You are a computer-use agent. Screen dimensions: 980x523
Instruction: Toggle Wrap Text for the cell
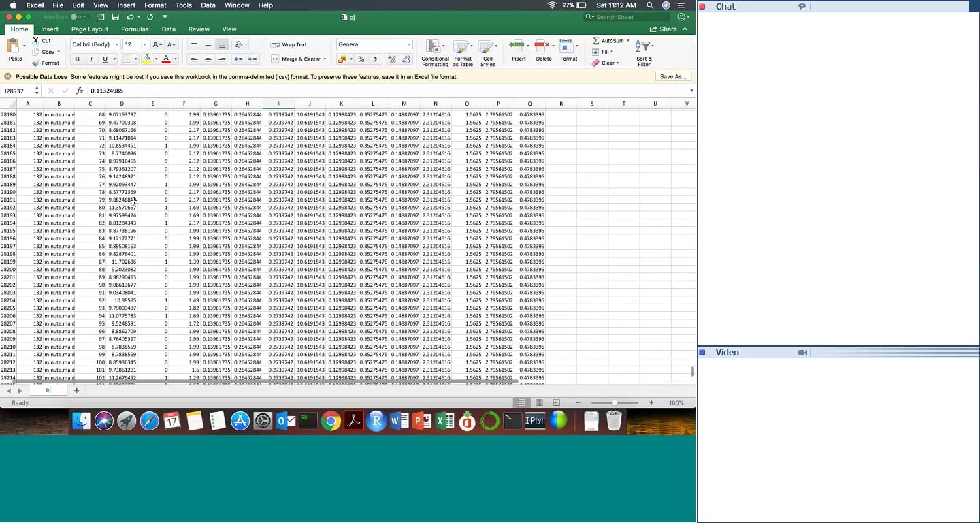(289, 44)
